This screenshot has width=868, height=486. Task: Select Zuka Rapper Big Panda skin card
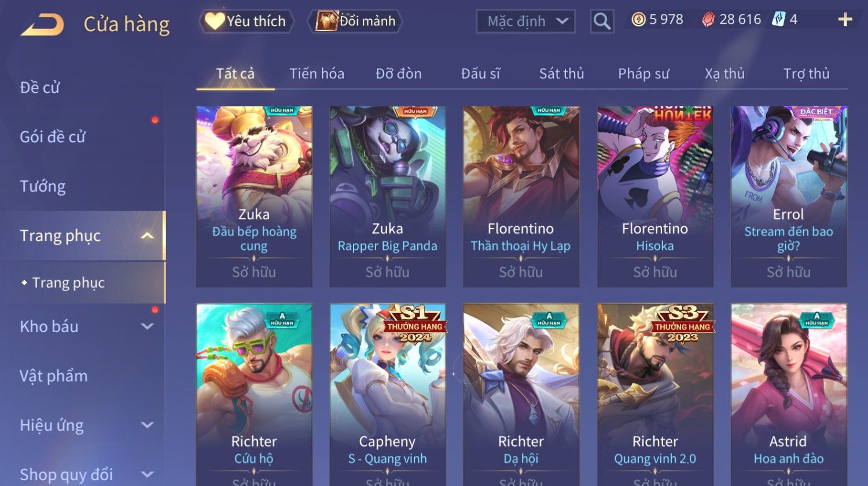click(388, 197)
